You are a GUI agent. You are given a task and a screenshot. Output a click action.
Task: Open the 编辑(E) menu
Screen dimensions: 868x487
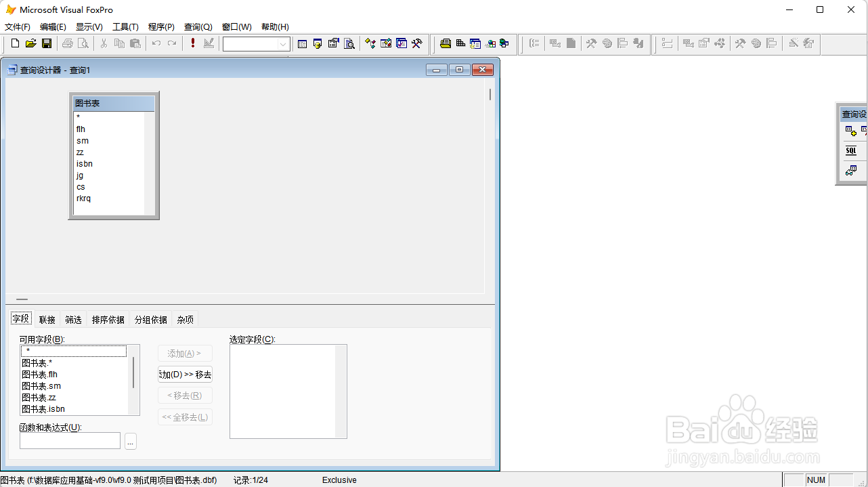click(x=53, y=27)
